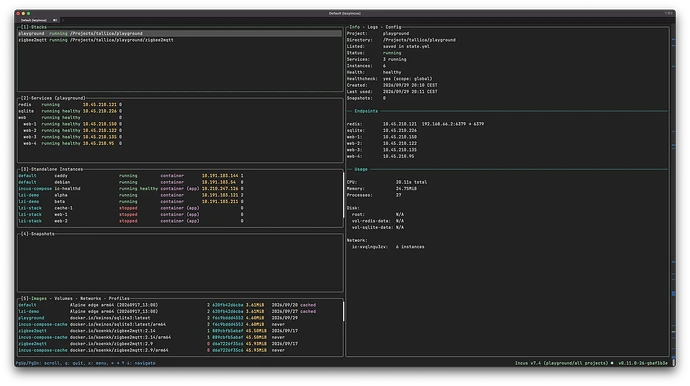This screenshot has width=690, height=386.
Task: Open the Logs tab in right panel
Action: (373, 27)
